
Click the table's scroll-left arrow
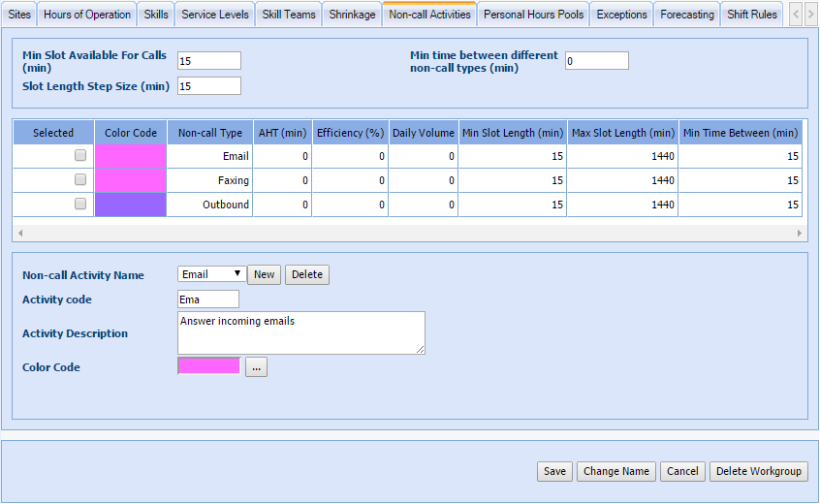coord(19,234)
